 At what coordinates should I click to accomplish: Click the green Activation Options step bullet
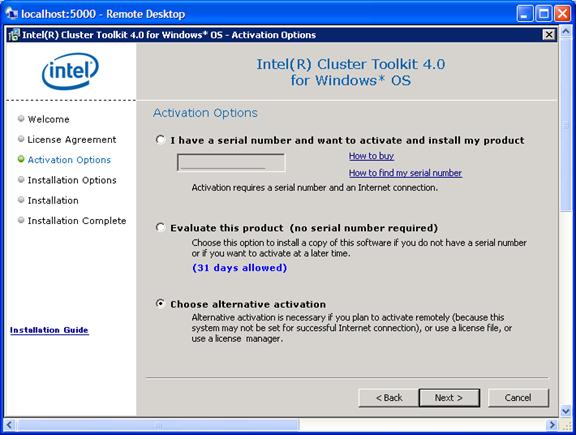pos(21,159)
